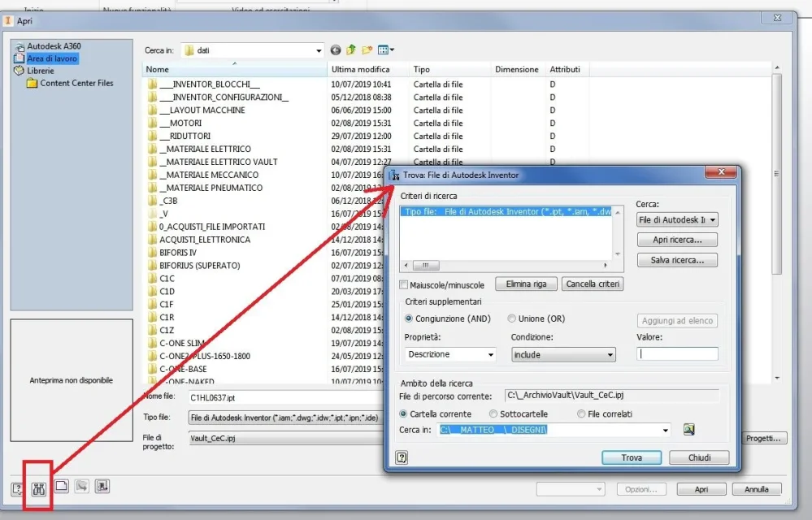Viewport: 812px width, 520px height.
Task: Click the Valore input field
Action: coord(677,354)
